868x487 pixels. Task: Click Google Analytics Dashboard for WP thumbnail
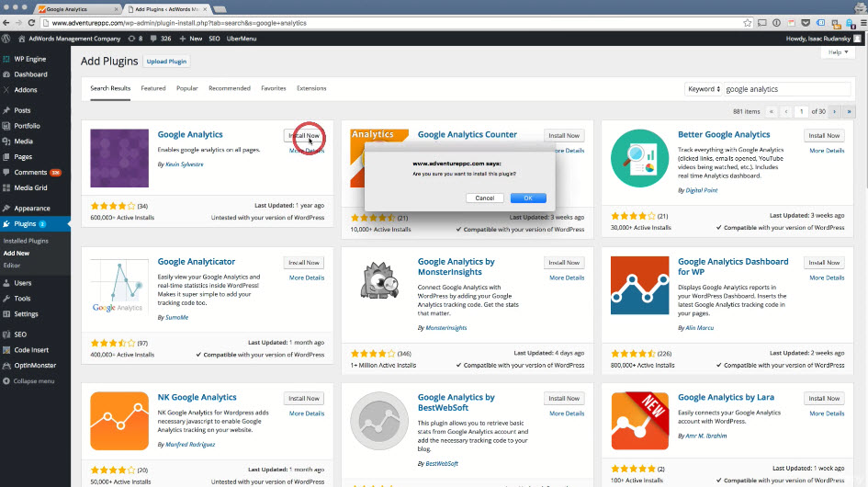click(x=639, y=285)
